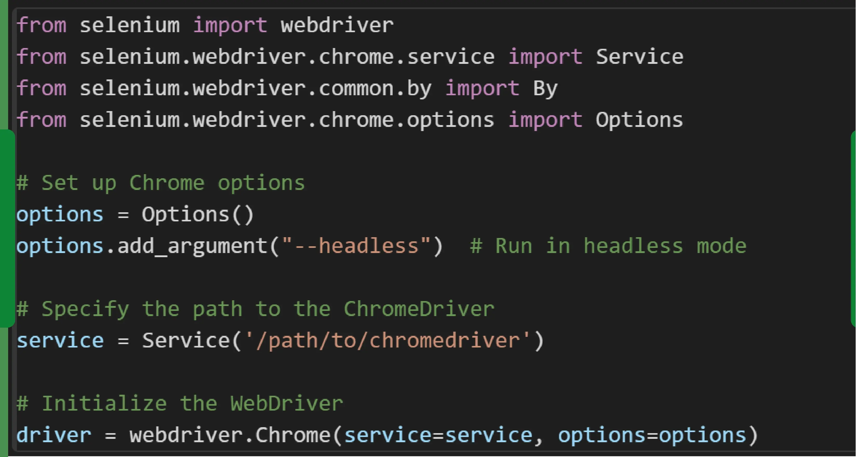The image size is (868, 457).
Task: Click 'selenium.webdriver.chrome.service' module path
Action: coord(287,56)
